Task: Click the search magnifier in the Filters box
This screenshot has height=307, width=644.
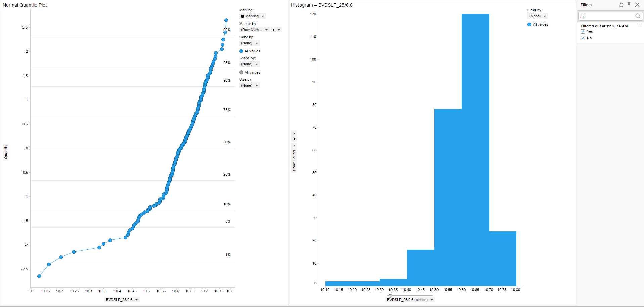Action: click(x=638, y=16)
